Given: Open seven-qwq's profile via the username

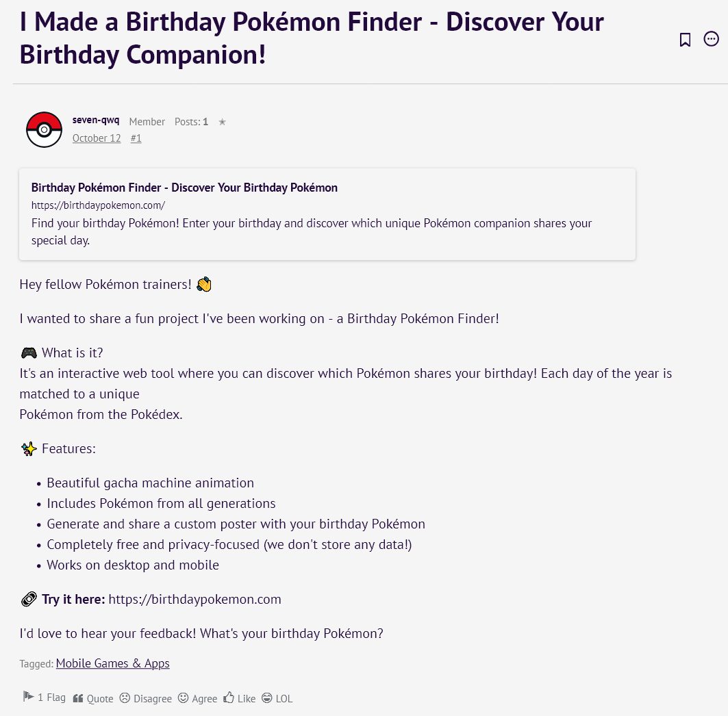Looking at the screenshot, I should click(96, 120).
